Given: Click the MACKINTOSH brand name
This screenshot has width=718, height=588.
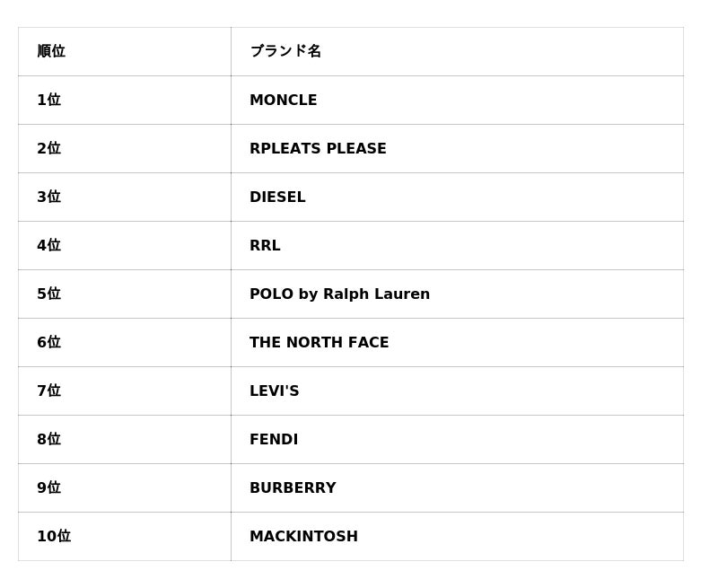Looking at the screenshot, I should (303, 537).
